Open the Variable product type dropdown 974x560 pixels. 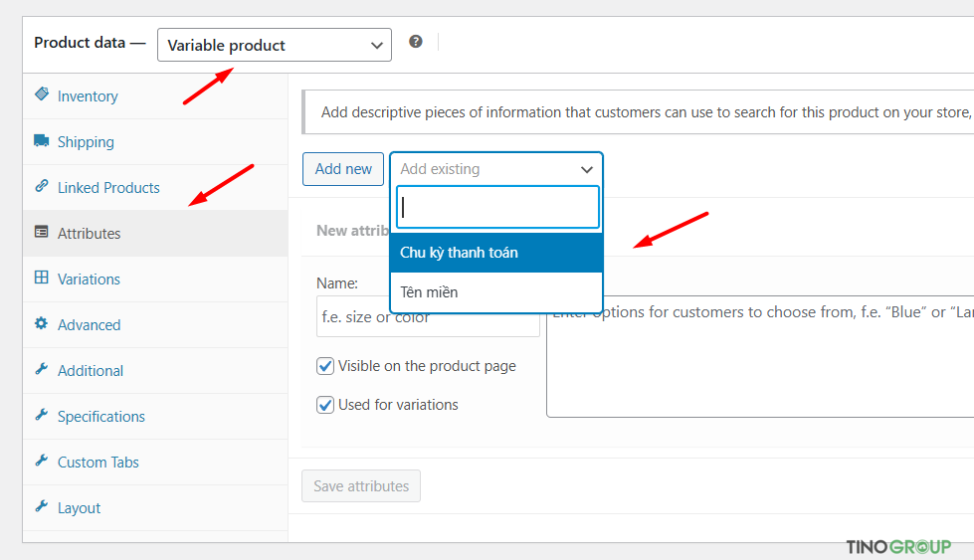point(275,45)
